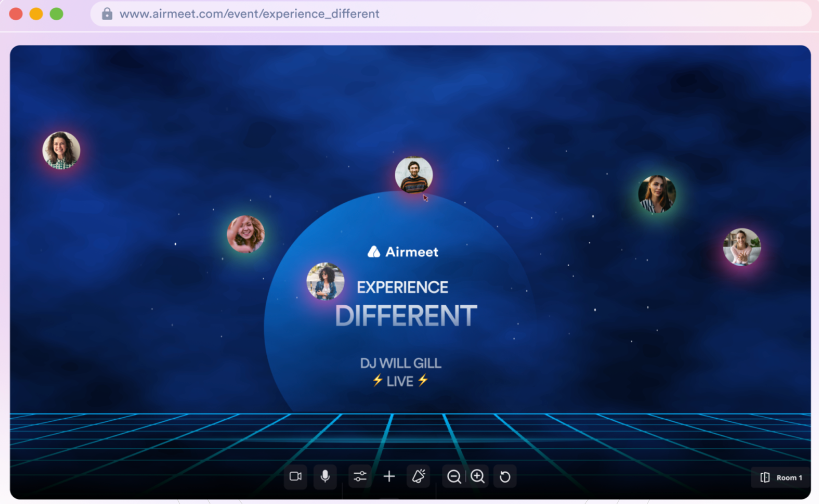Select the woman's avatar on the upper right
This screenshot has width=819, height=504.
click(656, 194)
